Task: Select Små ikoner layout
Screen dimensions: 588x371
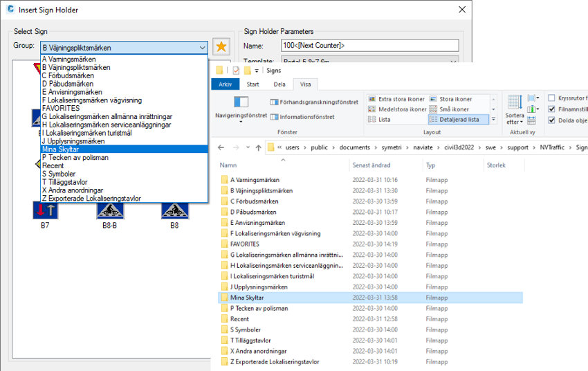Action: point(449,109)
